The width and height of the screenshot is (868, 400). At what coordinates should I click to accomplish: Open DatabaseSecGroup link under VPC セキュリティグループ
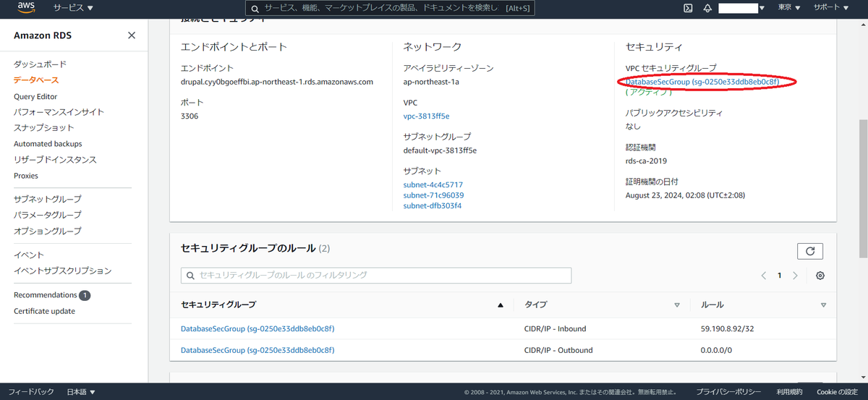point(702,82)
